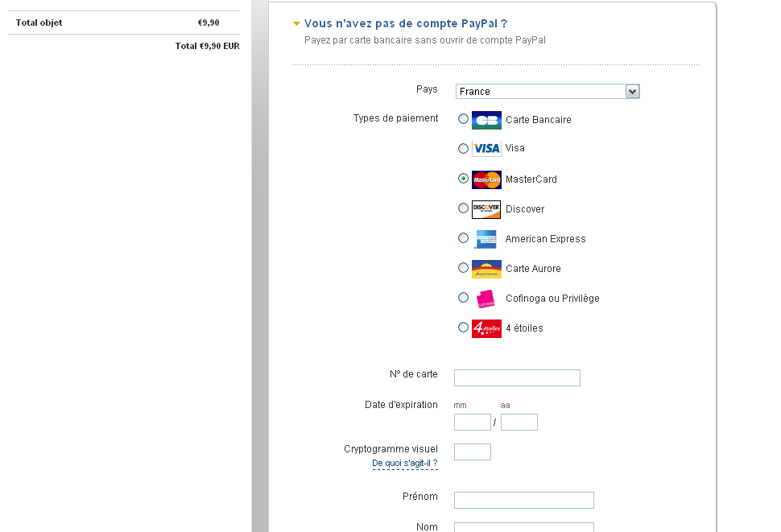Collapse the 'Vous n'avez pas de compte PayPal' section
781x532 pixels.
pyautogui.click(x=297, y=24)
